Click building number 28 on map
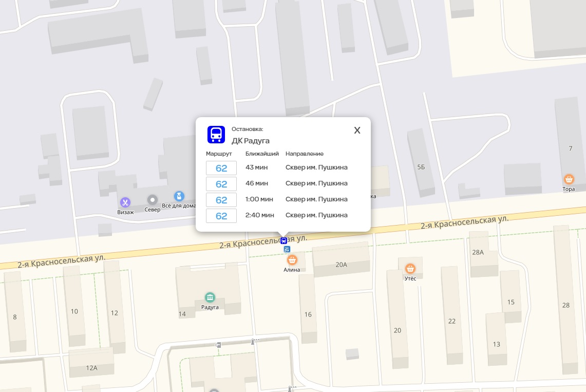 coord(566,305)
